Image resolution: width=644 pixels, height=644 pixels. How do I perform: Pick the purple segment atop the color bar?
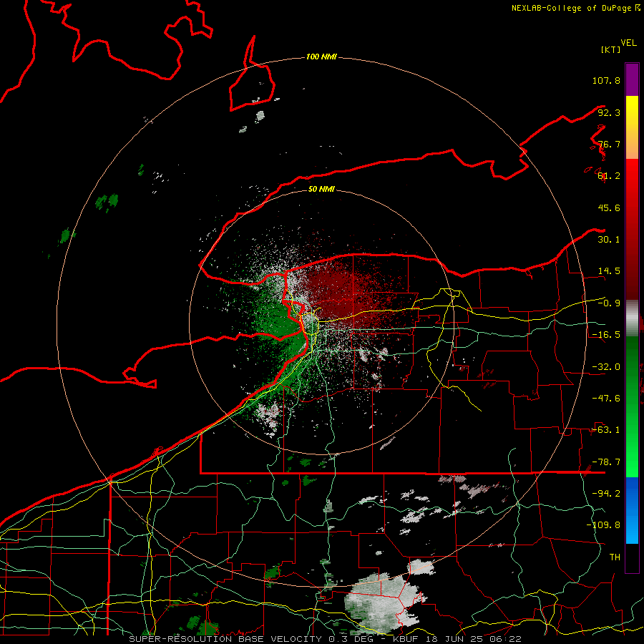[632, 79]
